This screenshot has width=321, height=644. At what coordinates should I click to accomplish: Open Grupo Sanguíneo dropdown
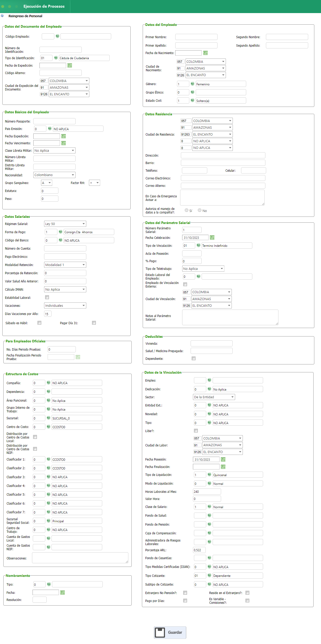tap(47, 183)
